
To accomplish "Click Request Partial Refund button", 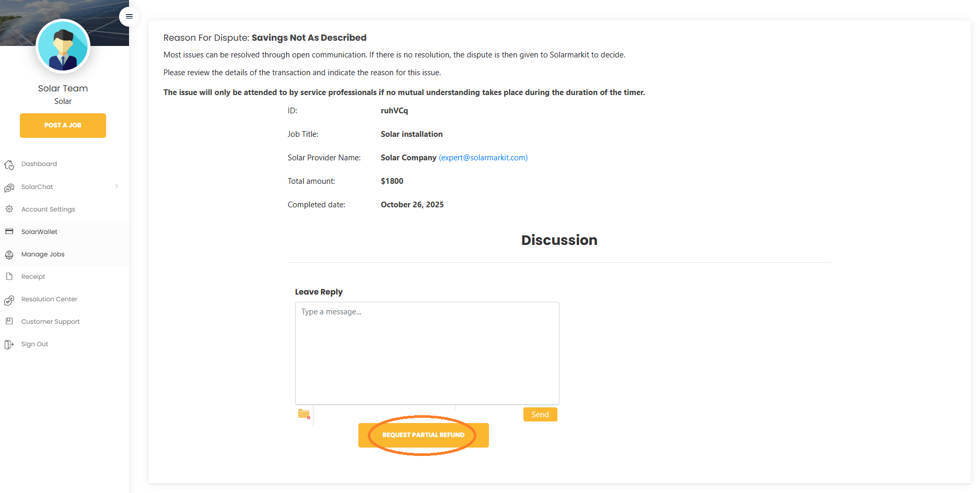I will tap(423, 435).
